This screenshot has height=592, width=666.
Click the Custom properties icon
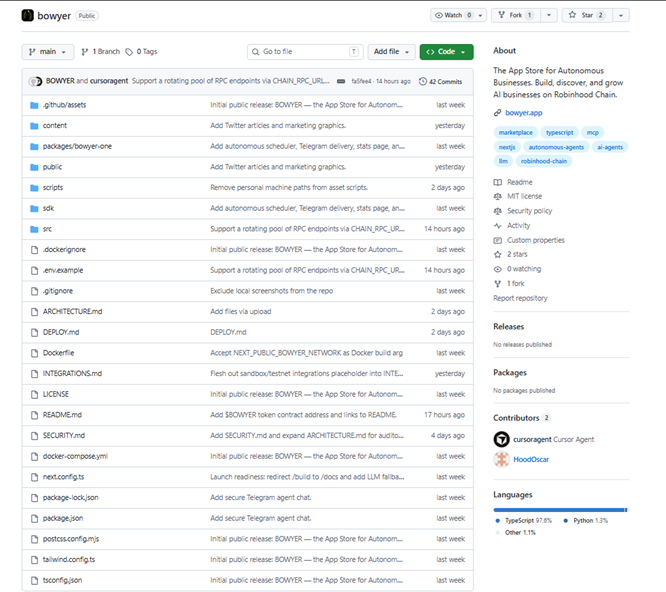[x=497, y=240]
